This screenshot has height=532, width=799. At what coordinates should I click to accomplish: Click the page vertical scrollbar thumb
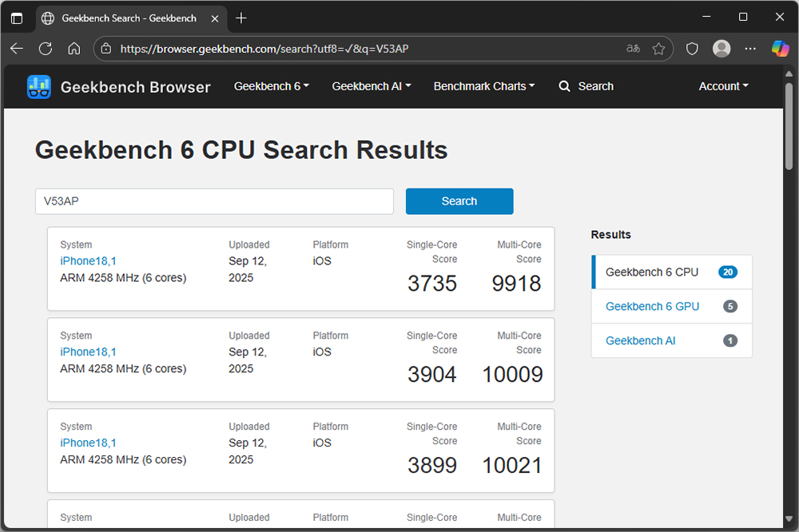click(789, 126)
